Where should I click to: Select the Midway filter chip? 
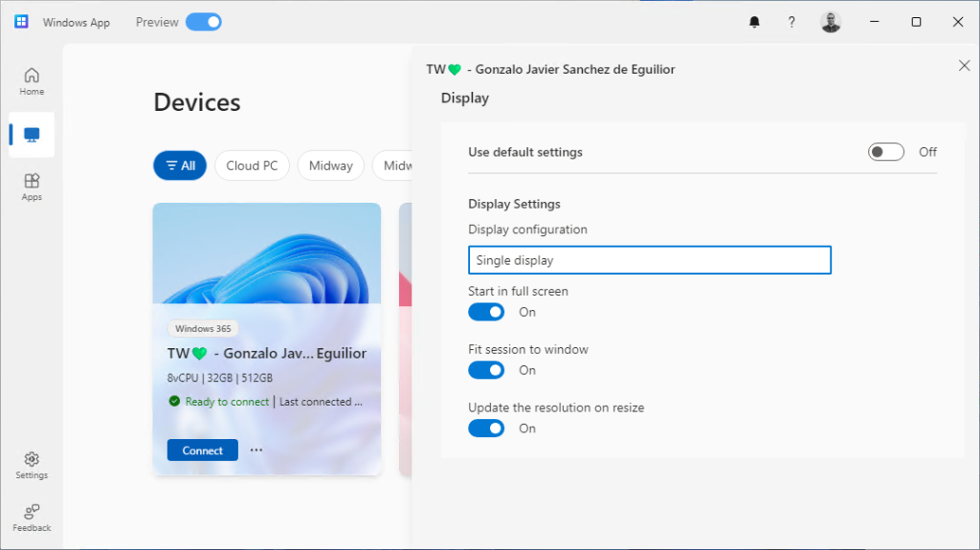[x=330, y=165]
